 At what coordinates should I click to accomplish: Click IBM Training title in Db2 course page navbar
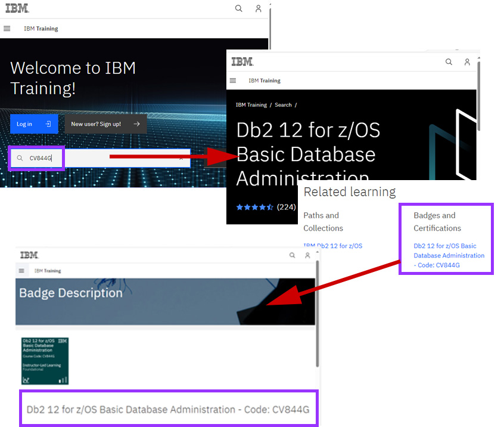tap(265, 81)
